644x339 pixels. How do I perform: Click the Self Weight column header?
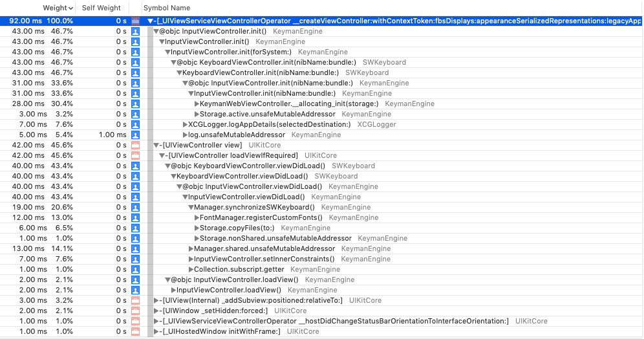click(101, 8)
